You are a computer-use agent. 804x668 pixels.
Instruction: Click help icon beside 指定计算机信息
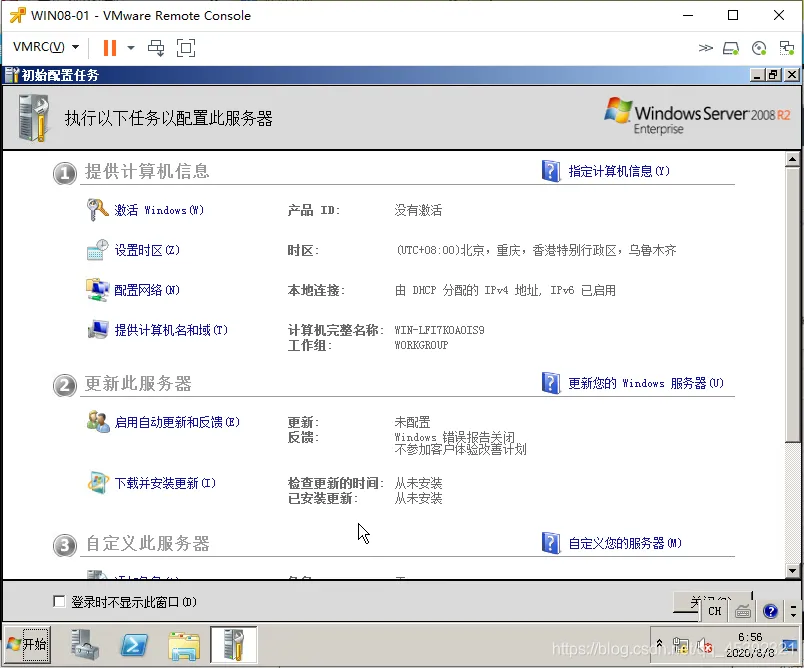point(551,171)
